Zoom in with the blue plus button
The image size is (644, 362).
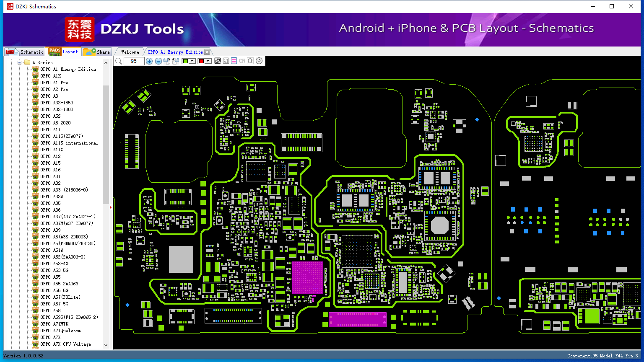(149, 61)
